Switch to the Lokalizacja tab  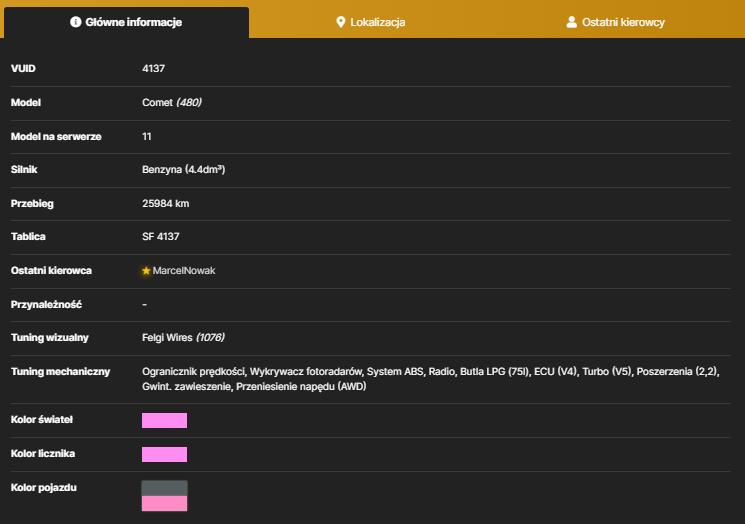[371, 22]
